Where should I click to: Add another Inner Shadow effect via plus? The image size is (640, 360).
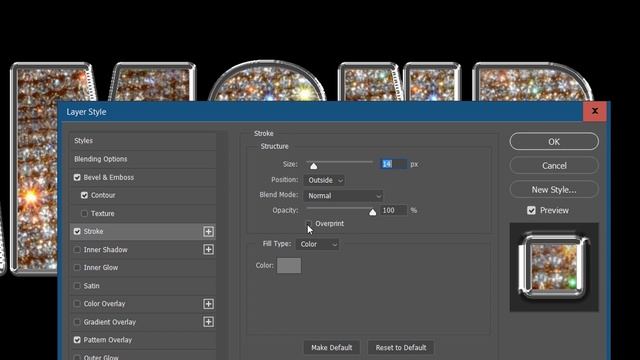208,249
